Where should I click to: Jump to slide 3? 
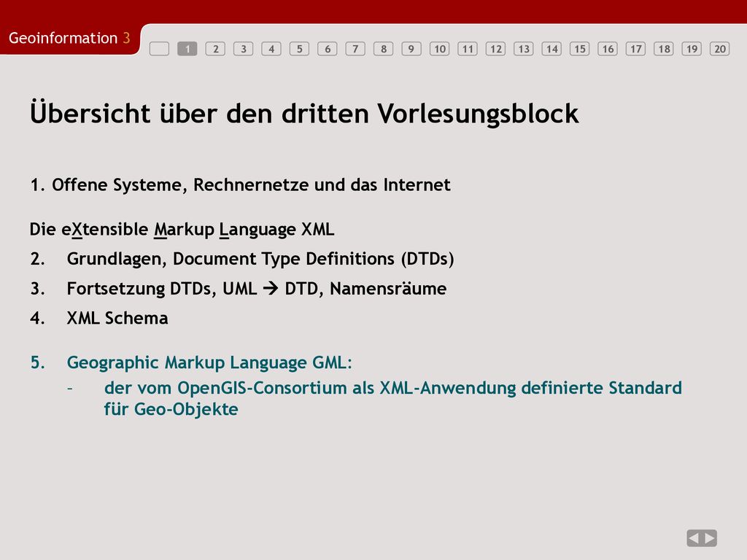(244, 49)
